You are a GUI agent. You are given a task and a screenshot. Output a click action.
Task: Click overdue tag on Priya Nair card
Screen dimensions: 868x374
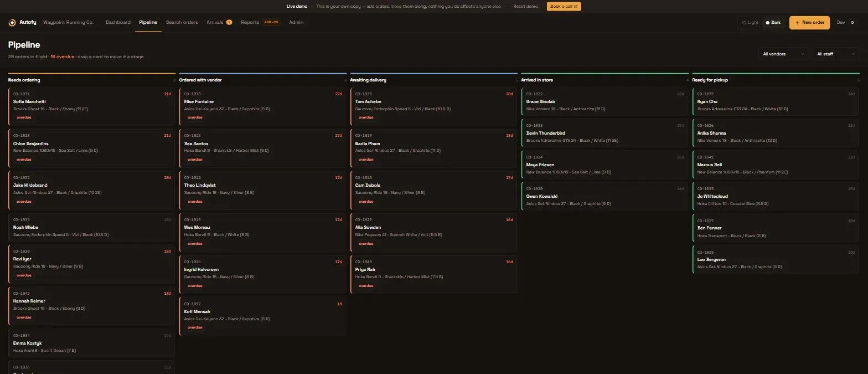coord(366,286)
